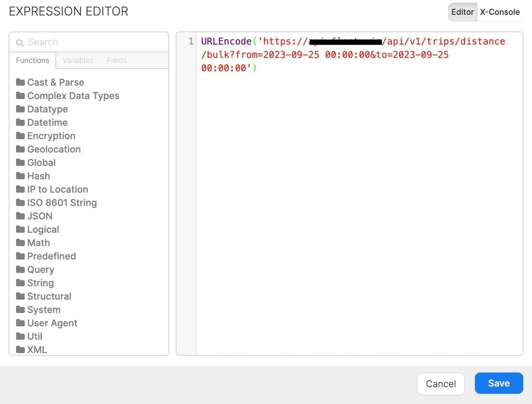Click on the URLEncode function name in code
The width and height of the screenshot is (532, 404).
[x=227, y=41]
